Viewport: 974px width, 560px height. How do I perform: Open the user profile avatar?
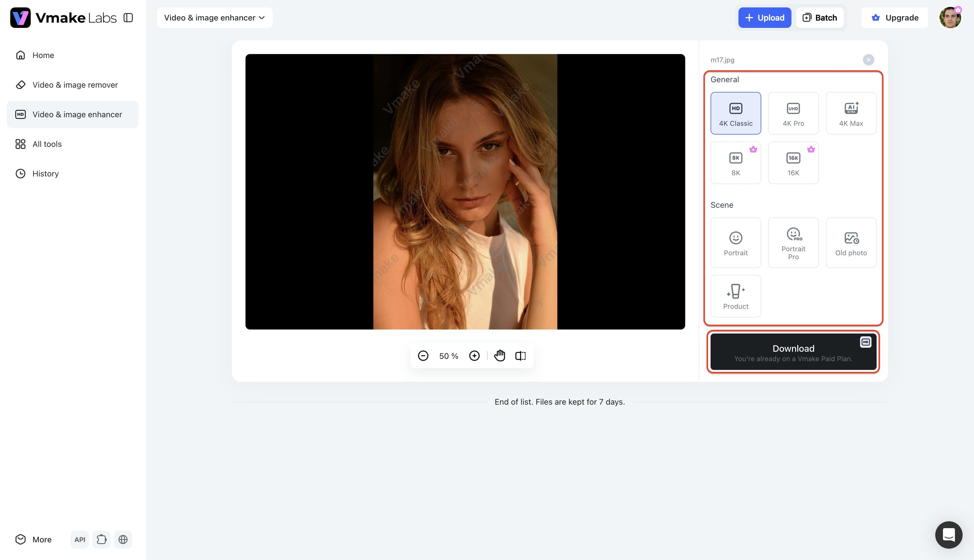tap(950, 18)
